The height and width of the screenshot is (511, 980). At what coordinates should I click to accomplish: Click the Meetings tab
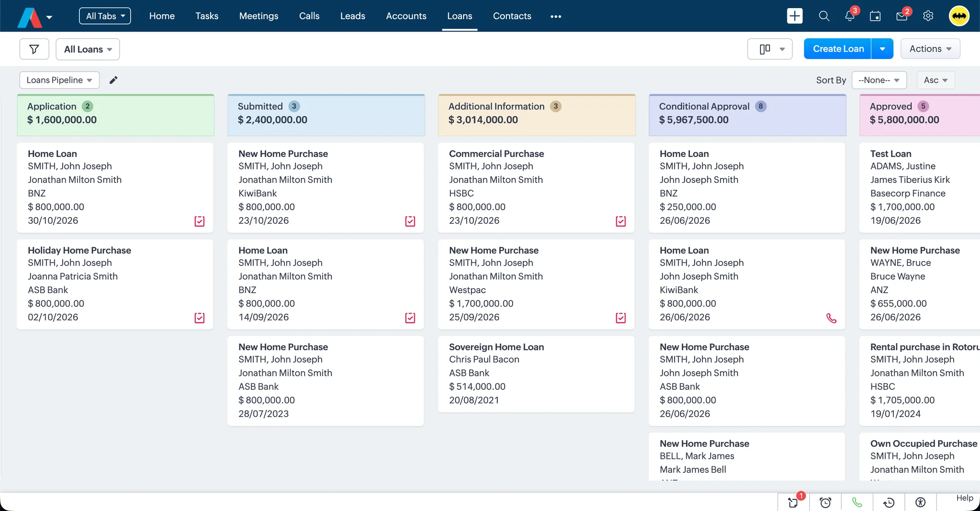pyautogui.click(x=258, y=16)
